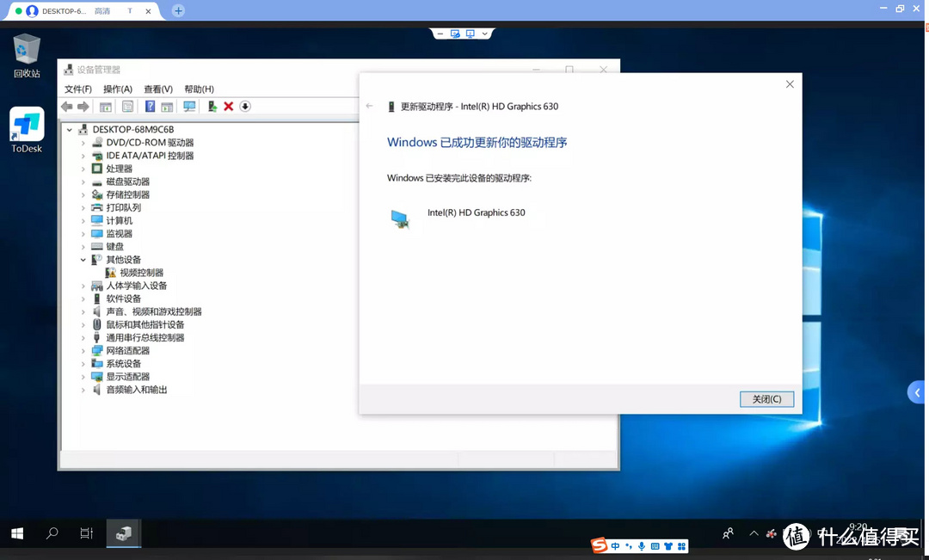929x560 pixels.
Task: Click the show/hide action pane toolbar icon
Action: 167,107
